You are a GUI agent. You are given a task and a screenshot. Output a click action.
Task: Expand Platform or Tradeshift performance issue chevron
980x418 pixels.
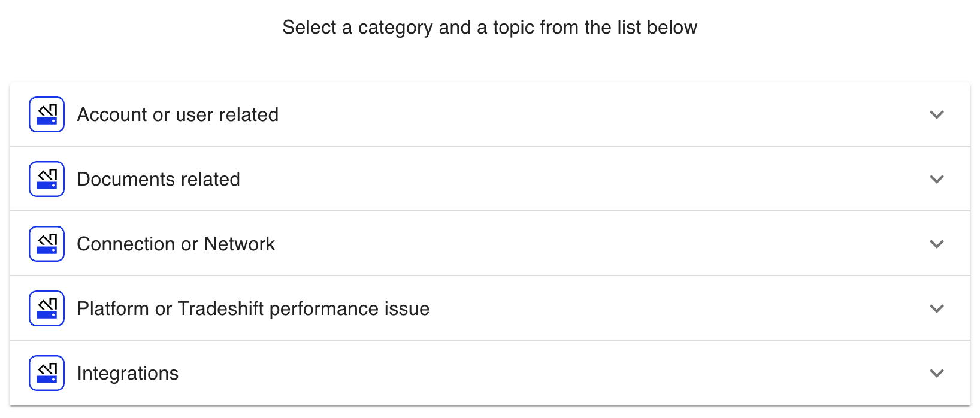point(937,308)
